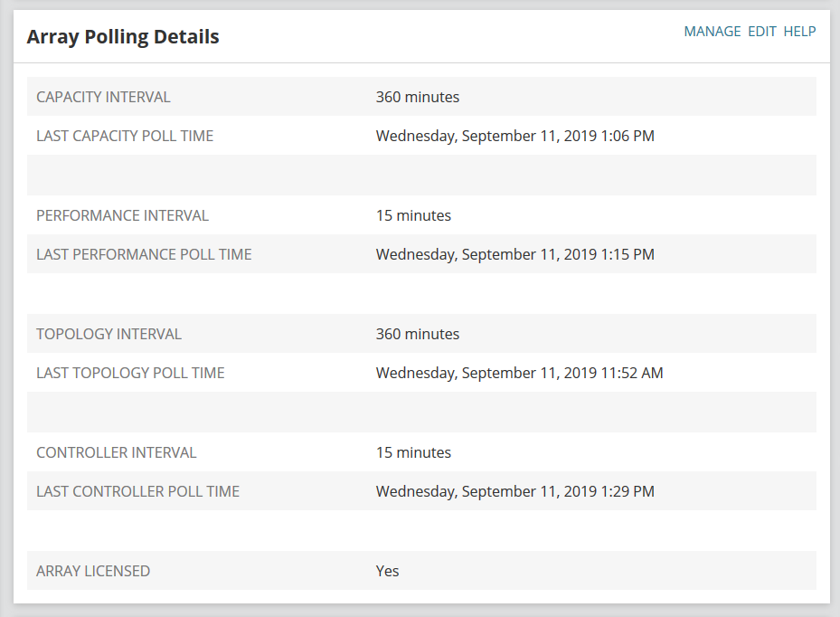Select the LAST PERFORMANCE POLL TIME label
Image resolution: width=840 pixels, height=617 pixels.
coord(144,254)
